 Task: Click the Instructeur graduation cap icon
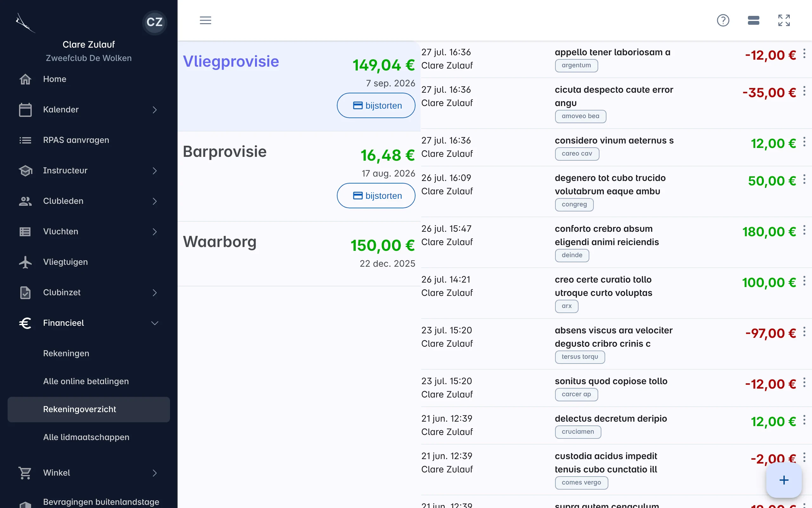click(25, 171)
